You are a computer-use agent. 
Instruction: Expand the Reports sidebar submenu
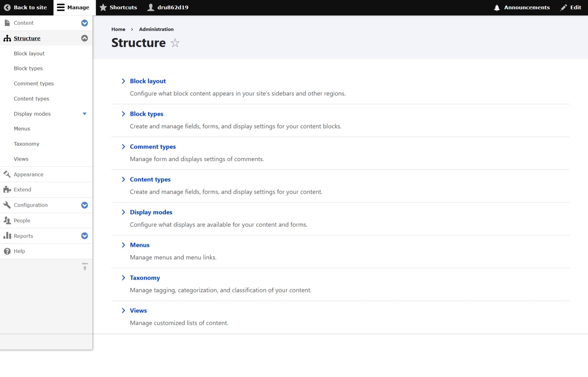pos(85,236)
